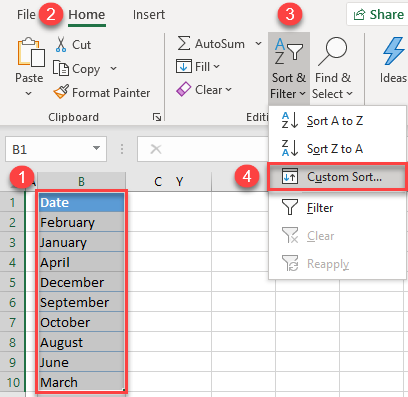Expand the Paste options arrow

tap(29, 94)
